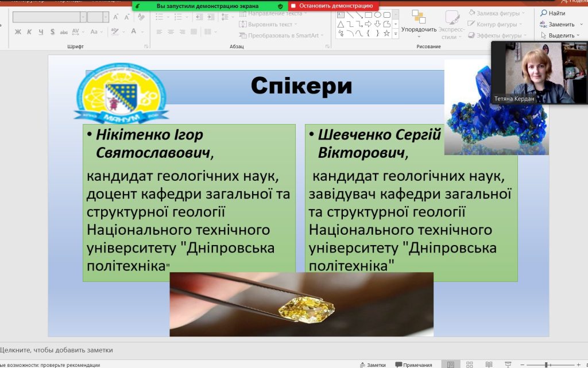The width and height of the screenshot is (588, 368).
Task: Select the left brace shape
Action: coord(368,33)
